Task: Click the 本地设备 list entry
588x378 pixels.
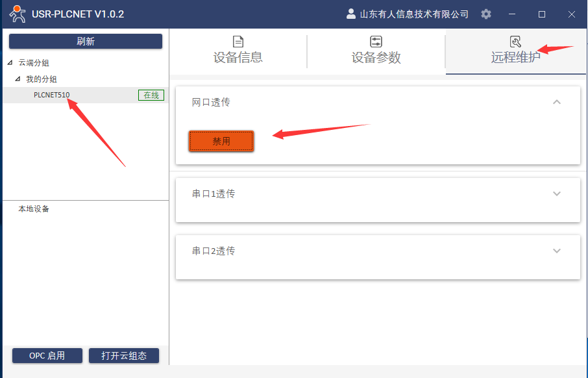Action: pos(34,208)
